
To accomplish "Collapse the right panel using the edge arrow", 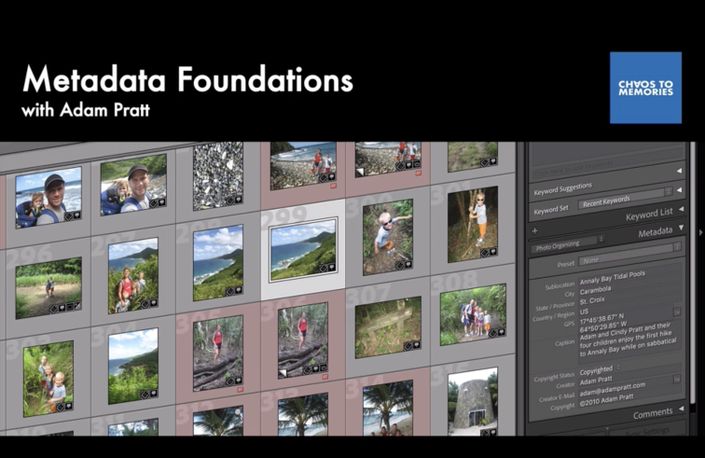I will pyautogui.click(x=700, y=232).
